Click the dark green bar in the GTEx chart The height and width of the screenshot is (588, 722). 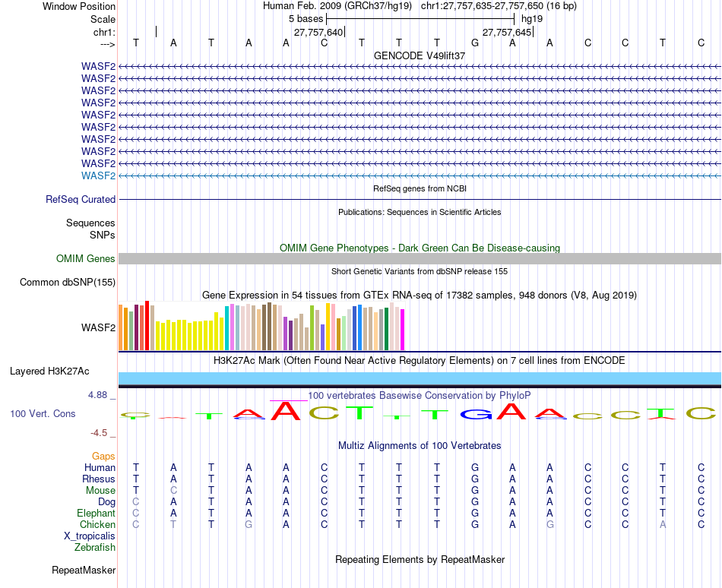(x=387, y=329)
